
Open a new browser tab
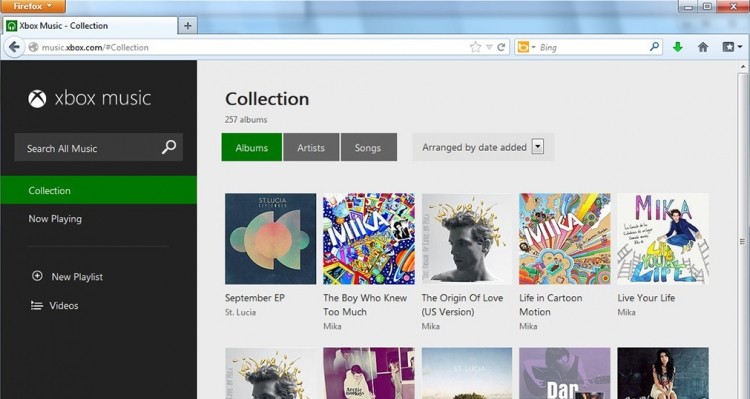click(x=188, y=26)
